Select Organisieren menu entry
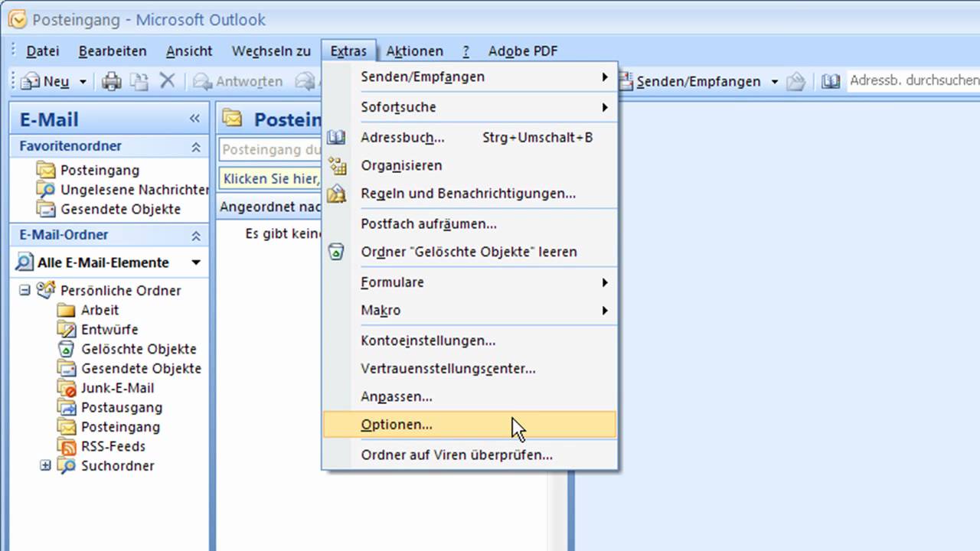Image resolution: width=980 pixels, height=551 pixels. (x=469, y=165)
